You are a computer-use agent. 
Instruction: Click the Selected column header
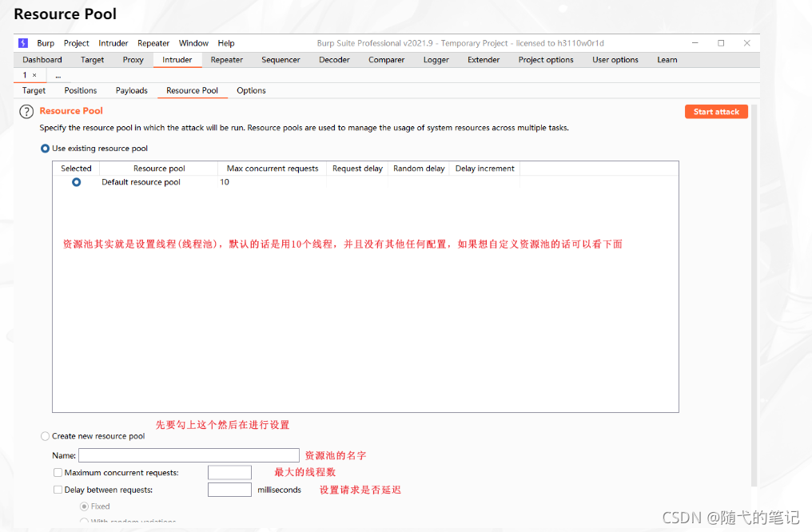point(76,169)
